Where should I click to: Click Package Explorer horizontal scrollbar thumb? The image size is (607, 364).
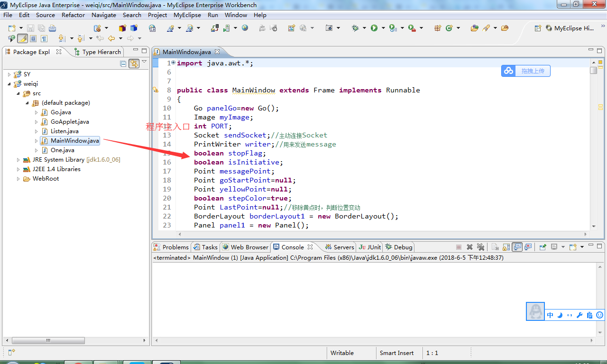[x=48, y=340]
